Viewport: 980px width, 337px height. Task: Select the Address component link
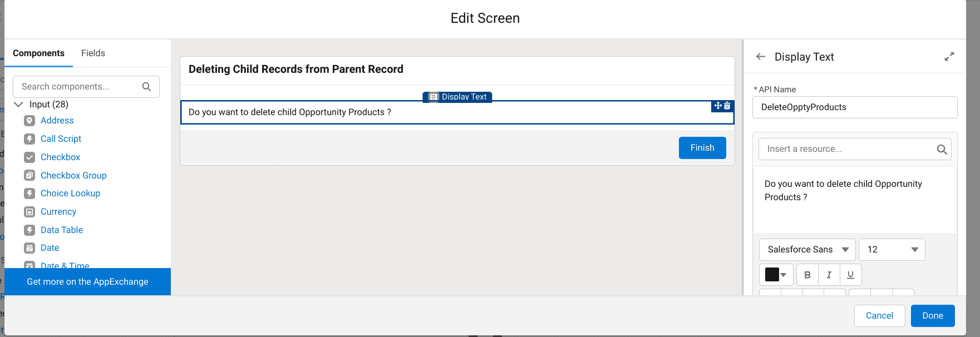(x=57, y=121)
